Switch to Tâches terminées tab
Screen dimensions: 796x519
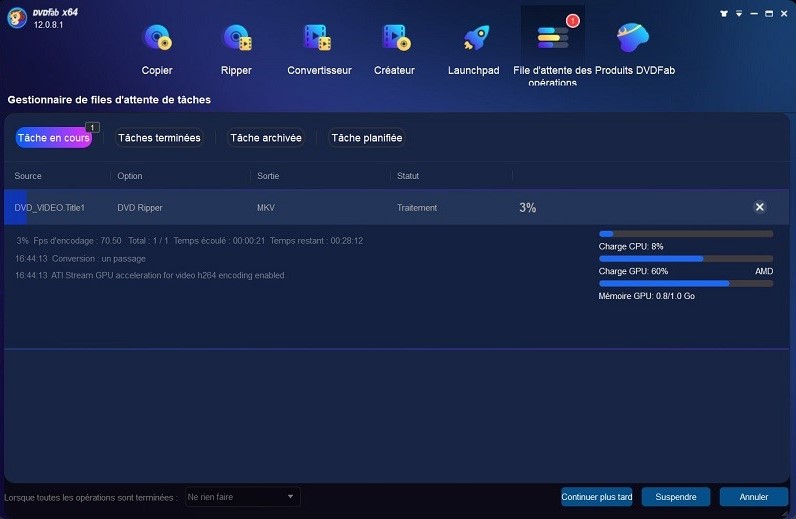pos(159,138)
